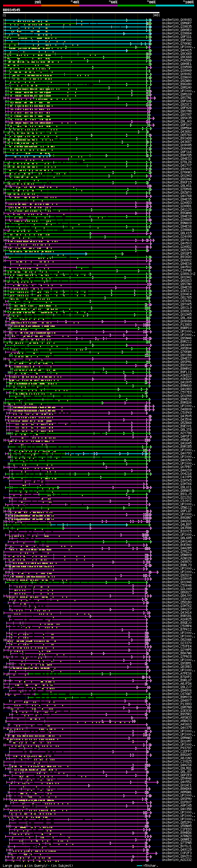Open the UniRef100_Q07PB7 hit
The image size is (197, 868).
177,467
